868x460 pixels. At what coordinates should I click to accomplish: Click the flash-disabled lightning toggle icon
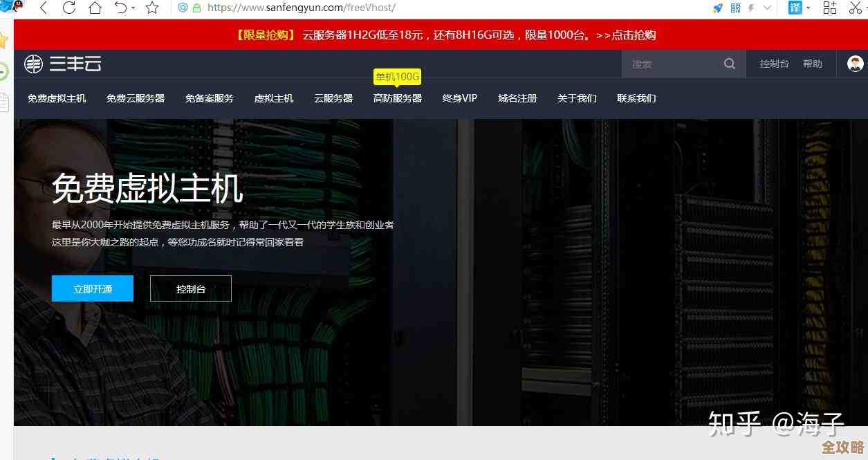point(752,8)
